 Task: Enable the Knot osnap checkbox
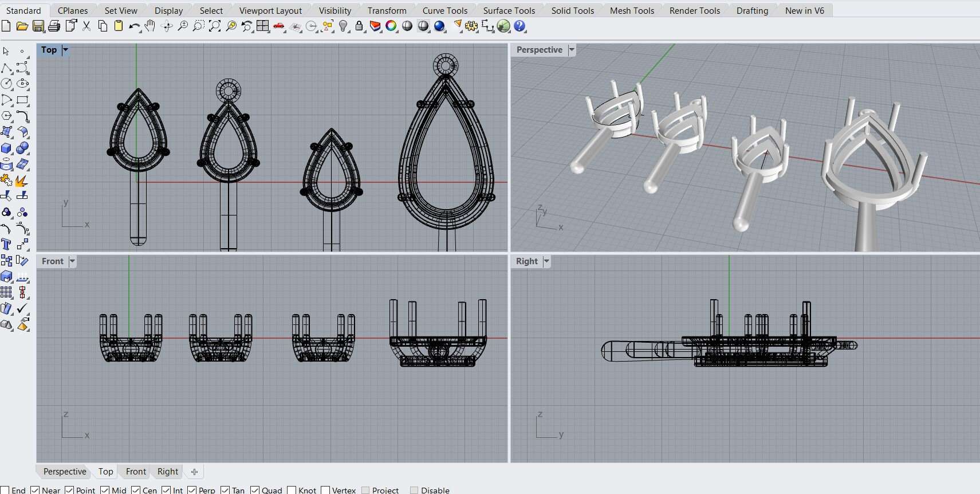click(292, 490)
